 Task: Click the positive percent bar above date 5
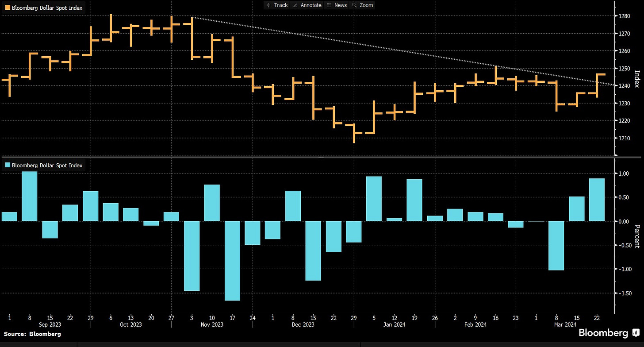374,199
